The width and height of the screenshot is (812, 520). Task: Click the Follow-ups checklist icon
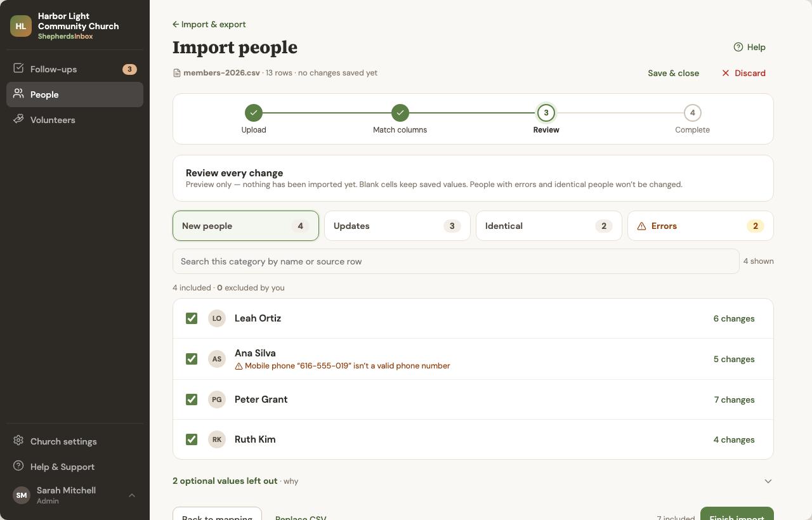tap(18, 68)
